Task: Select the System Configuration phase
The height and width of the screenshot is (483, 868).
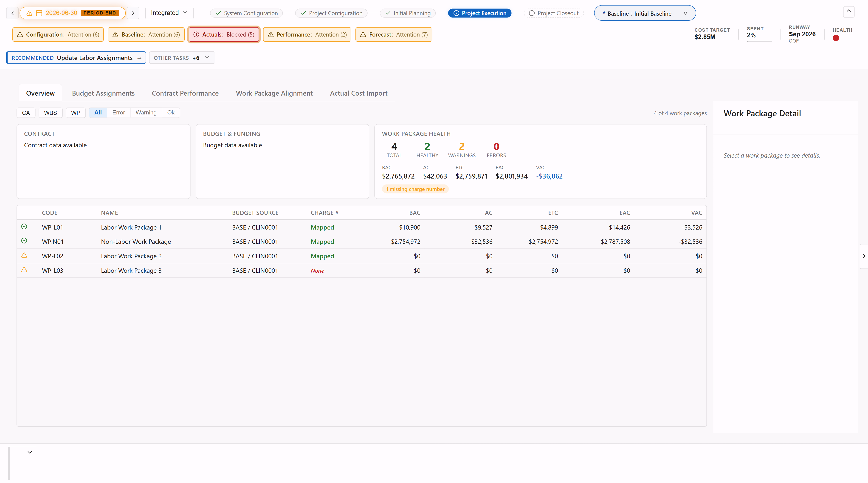Action: 247,13
